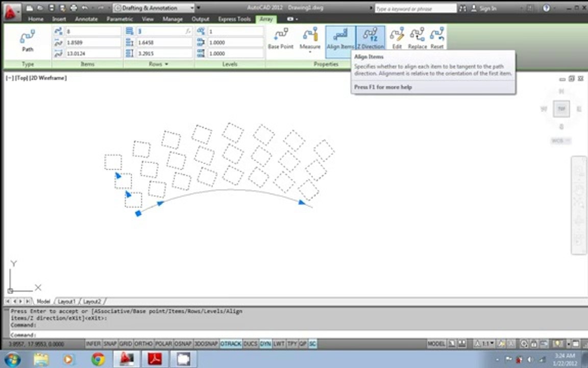Toggle DYN dynamic input in status bar

point(265,343)
